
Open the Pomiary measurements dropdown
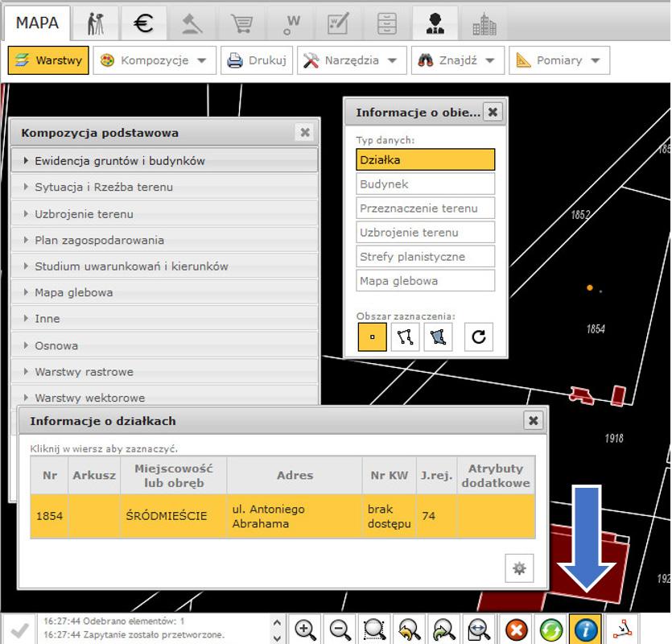point(559,60)
